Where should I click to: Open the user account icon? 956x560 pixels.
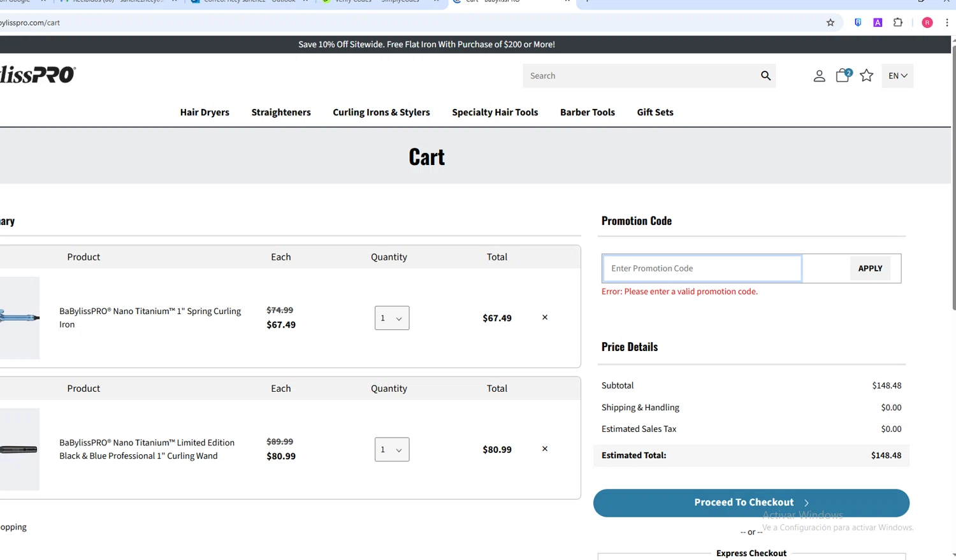click(x=819, y=76)
